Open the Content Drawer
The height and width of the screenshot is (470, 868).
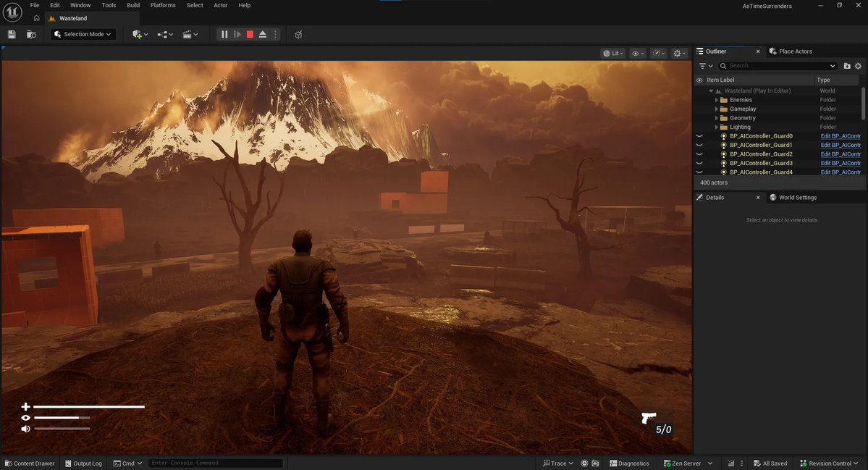pyautogui.click(x=30, y=463)
